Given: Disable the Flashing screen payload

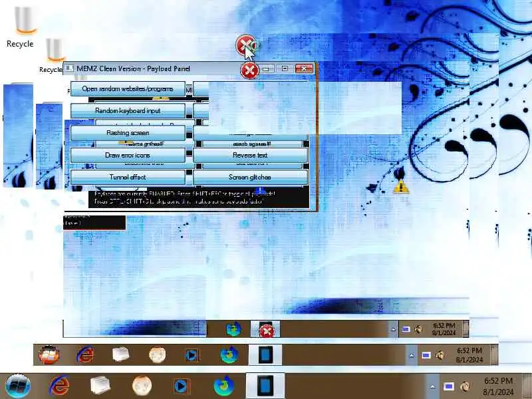Looking at the screenshot, I should (x=128, y=133).
